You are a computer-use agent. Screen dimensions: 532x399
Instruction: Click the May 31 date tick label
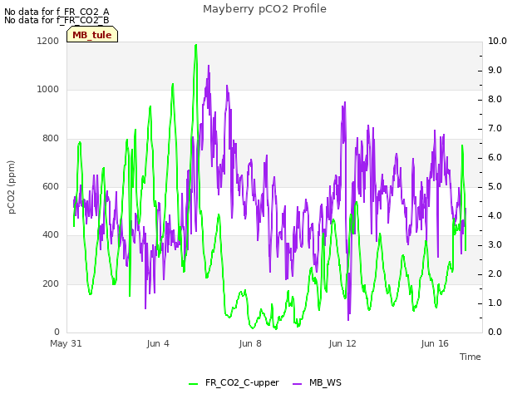point(66,343)
